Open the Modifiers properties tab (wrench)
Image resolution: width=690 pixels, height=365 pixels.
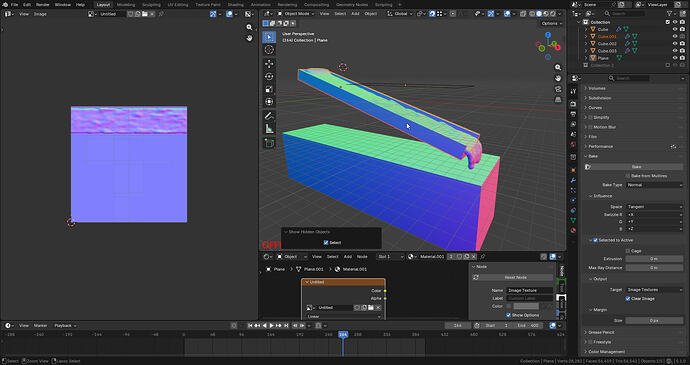(x=573, y=181)
